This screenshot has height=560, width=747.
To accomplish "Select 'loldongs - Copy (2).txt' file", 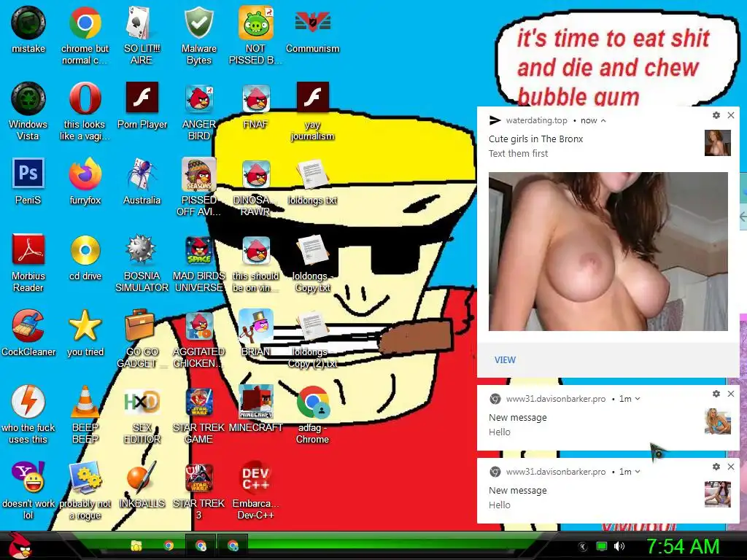I will point(312,338).
